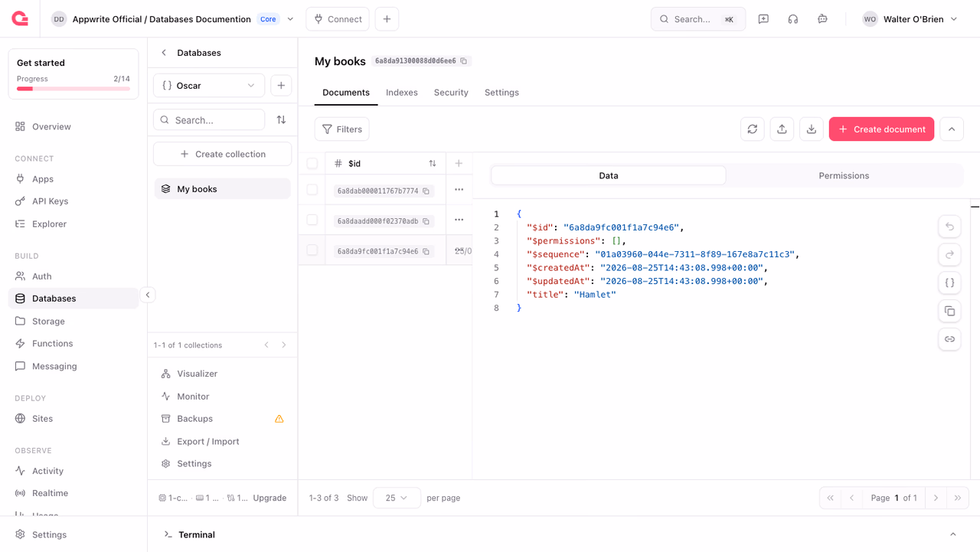
Task: Open row actions for document 6a8daadd000f02370adb
Action: (x=459, y=220)
